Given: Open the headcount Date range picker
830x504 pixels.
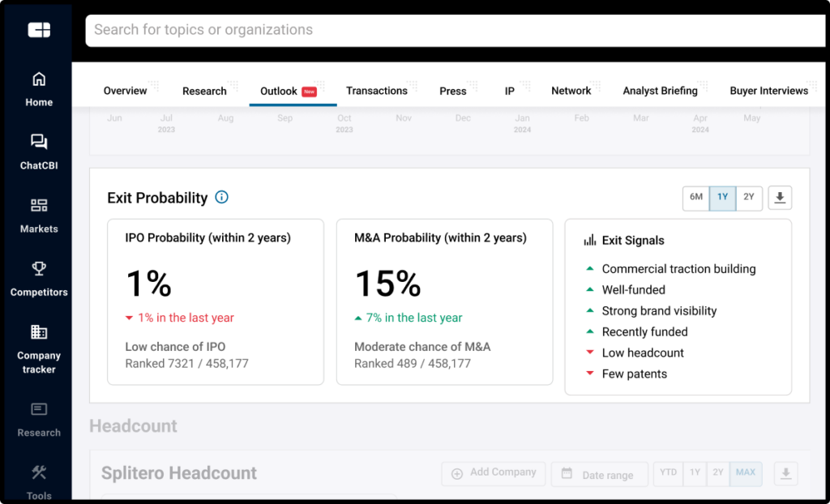Looking at the screenshot, I should [x=599, y=475].
